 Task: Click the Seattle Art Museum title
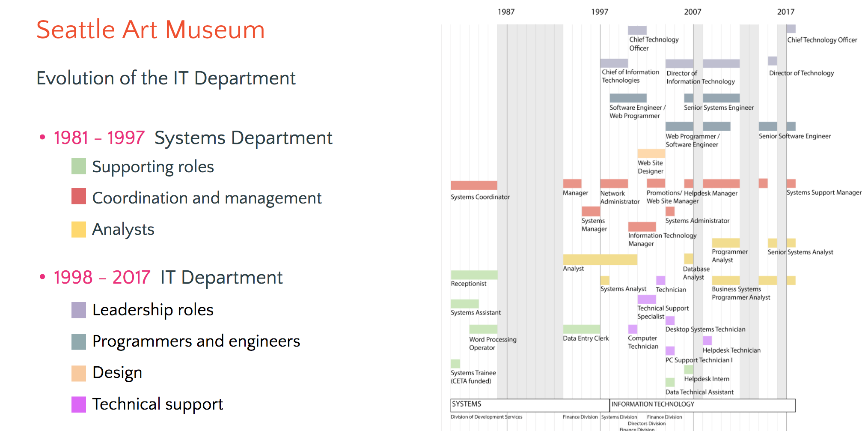(151, 30)
